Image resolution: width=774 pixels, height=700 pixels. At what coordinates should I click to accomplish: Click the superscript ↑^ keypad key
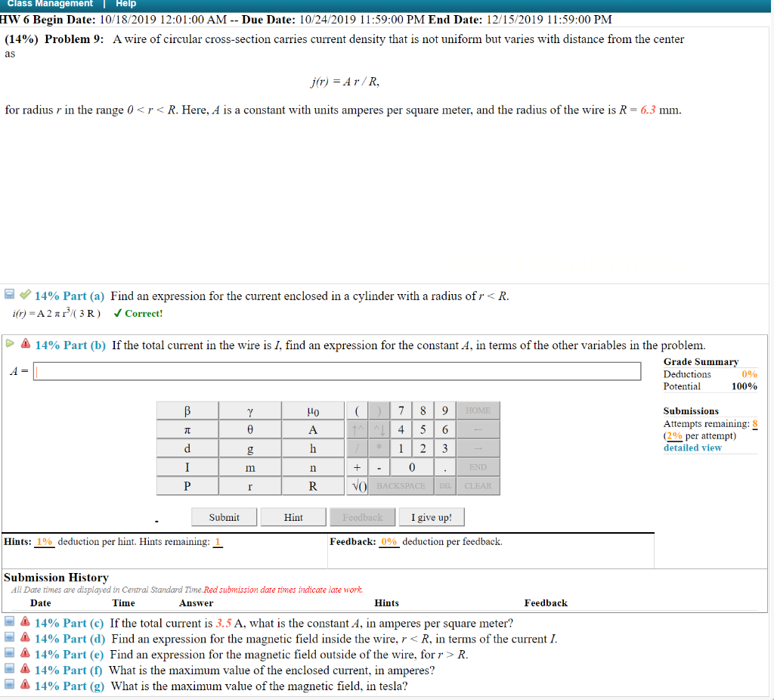pyautogui.click(x=358, y=429)
